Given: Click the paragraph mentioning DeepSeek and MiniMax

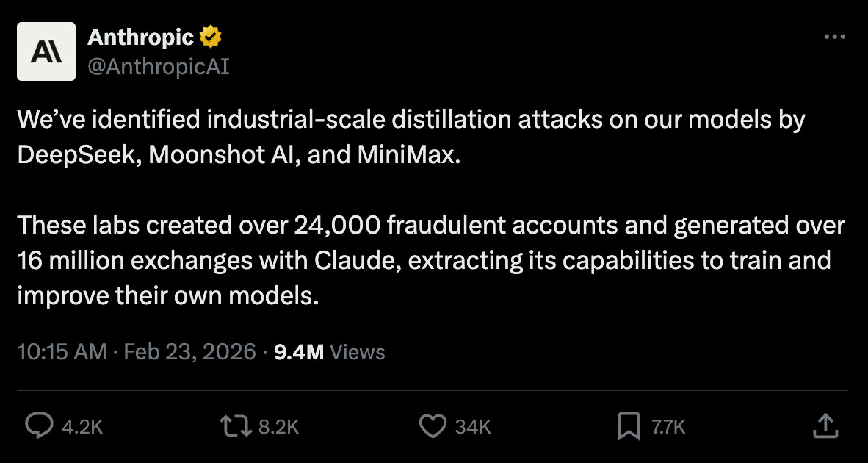Looking at the screenshot, I should [411, 138].
